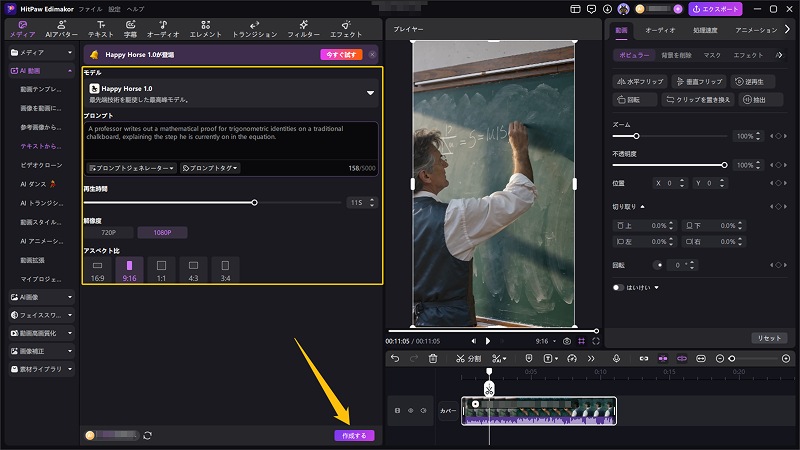Open the AIアバター tool
800x450 pixels.
pyautogui.click(x=61, y=29)
